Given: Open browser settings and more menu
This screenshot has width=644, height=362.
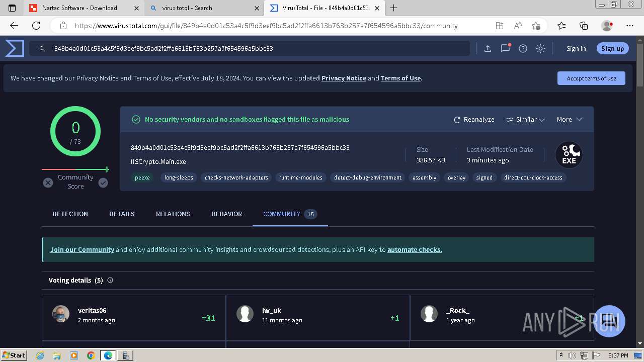Looking at the screenshot, I should (x=630, y=26).
